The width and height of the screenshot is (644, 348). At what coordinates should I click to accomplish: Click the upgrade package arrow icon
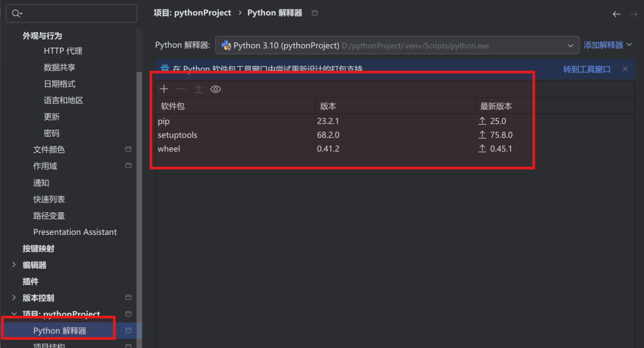click(x=199, y=89)
